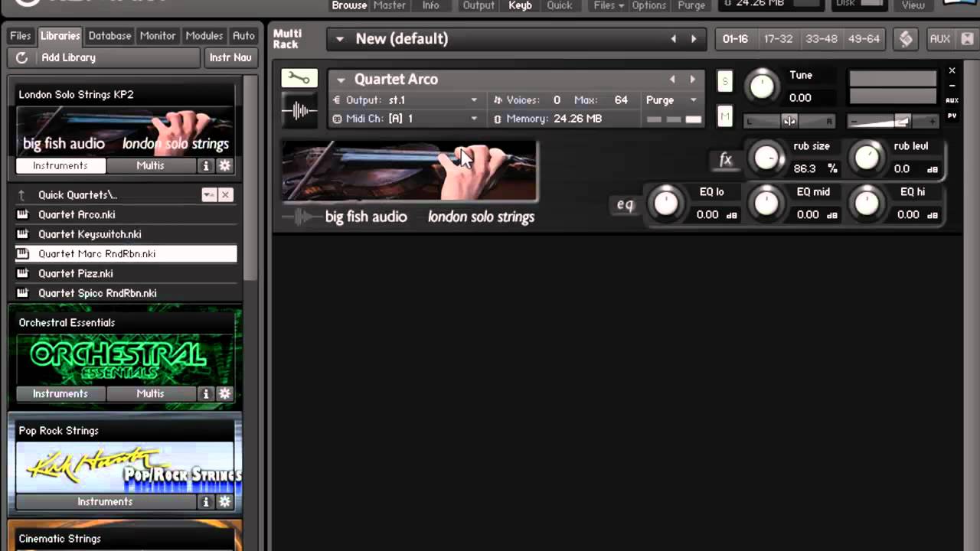980x551 pixels.
Task: Open info for London Solo Strings library
Action: click(205, 165)
